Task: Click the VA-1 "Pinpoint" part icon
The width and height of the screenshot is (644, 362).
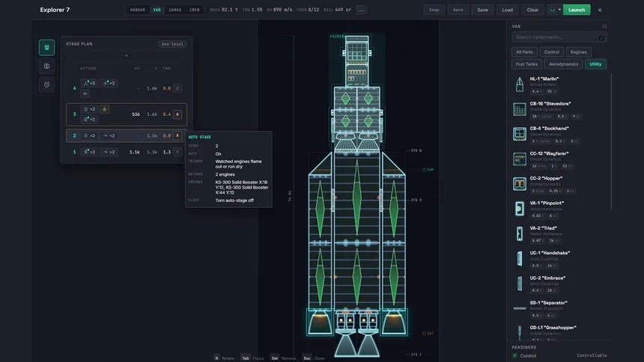Action: (520, 209)
